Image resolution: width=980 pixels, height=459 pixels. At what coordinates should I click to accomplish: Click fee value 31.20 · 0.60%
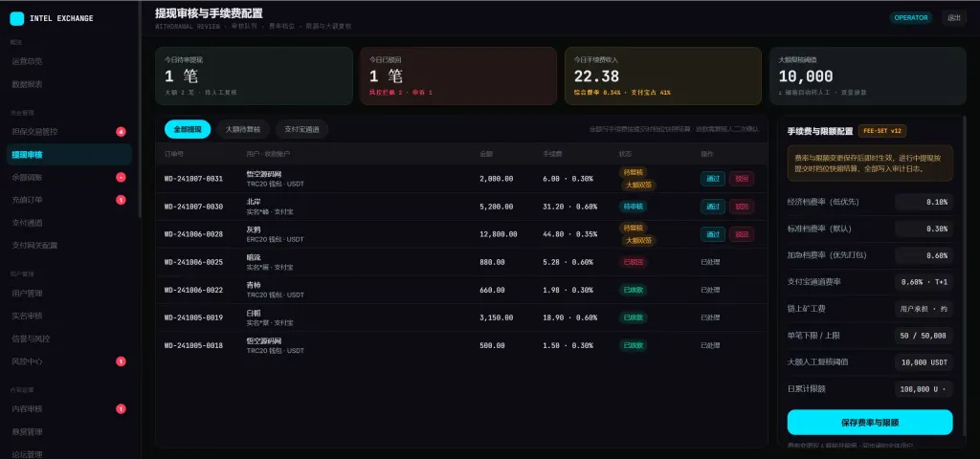(x=570, y=207)
